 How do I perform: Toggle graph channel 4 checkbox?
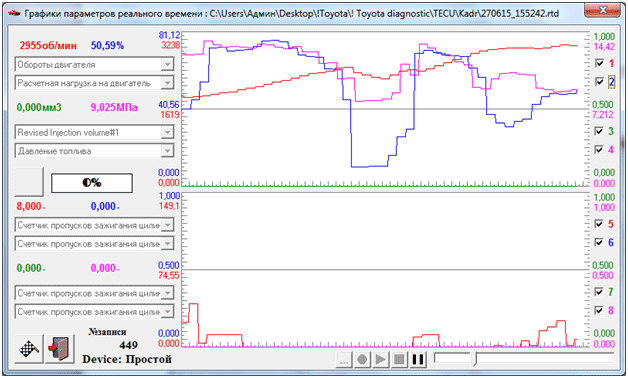(x=599, y=149)
